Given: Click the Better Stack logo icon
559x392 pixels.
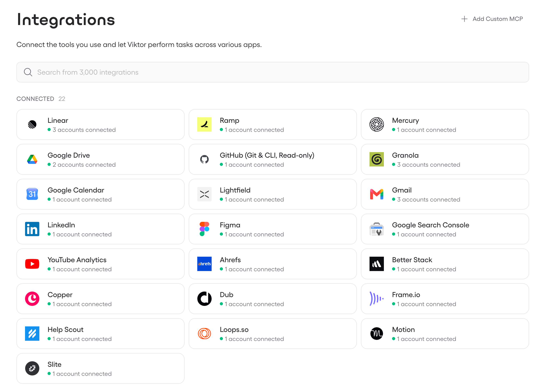Looking at the screenshot, I should (377, 264).
